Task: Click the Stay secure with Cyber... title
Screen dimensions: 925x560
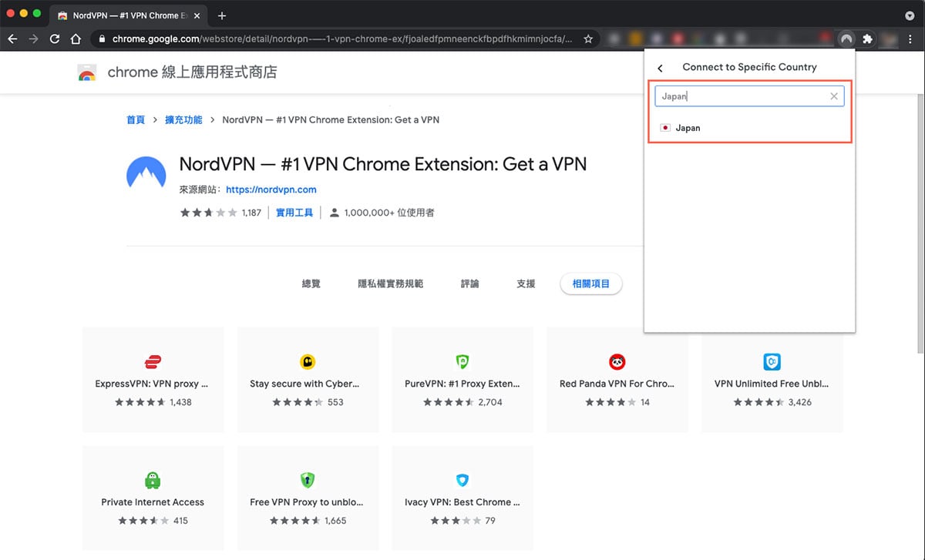Action: pyautogui.click(x=304, y=384)
